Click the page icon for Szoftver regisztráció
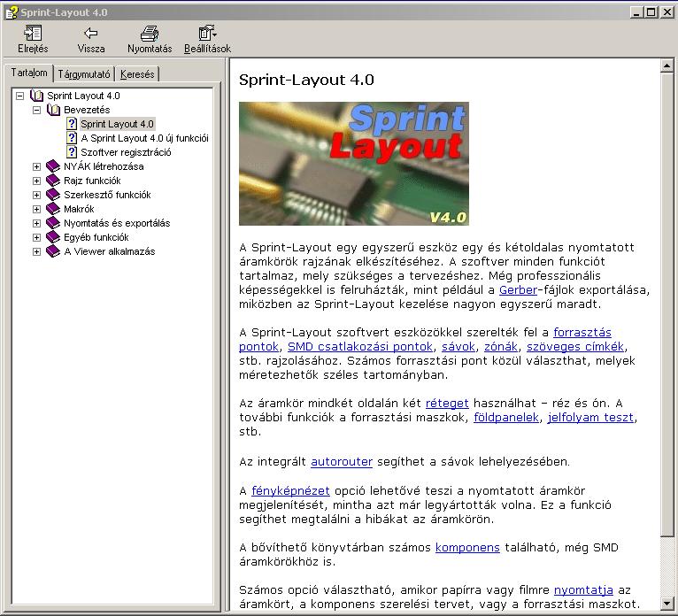The width and height of the screenshot is (678, 616). (72, 152)
